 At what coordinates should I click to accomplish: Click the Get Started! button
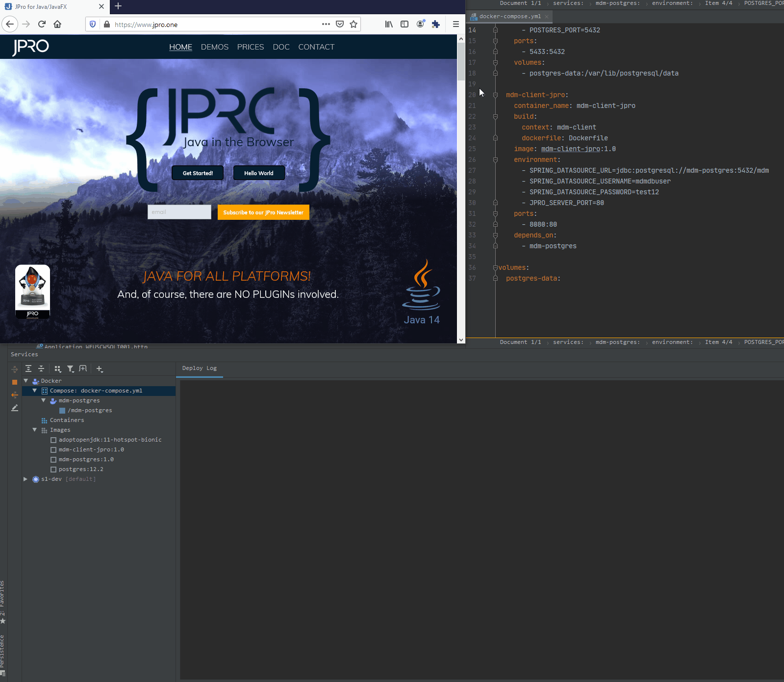pyautogui.click(x=198, y=173)
